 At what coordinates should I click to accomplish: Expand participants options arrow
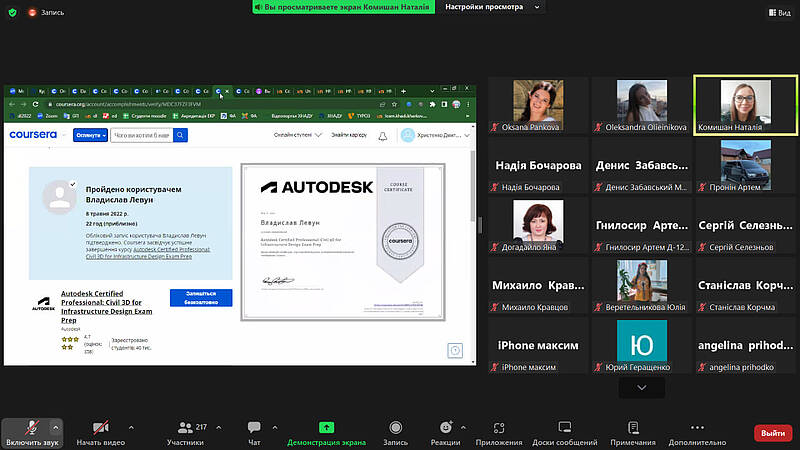point(218,428)
